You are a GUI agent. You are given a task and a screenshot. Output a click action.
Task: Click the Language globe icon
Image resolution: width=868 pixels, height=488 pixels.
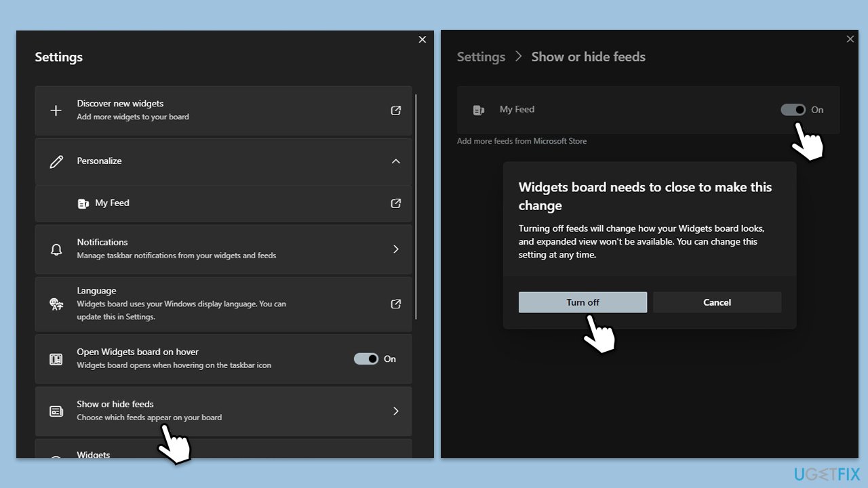[x=56, y=304]
